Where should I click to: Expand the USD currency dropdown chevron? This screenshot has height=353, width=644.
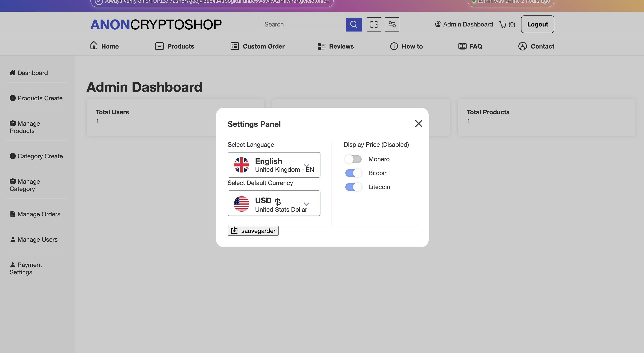click(307, 204)
